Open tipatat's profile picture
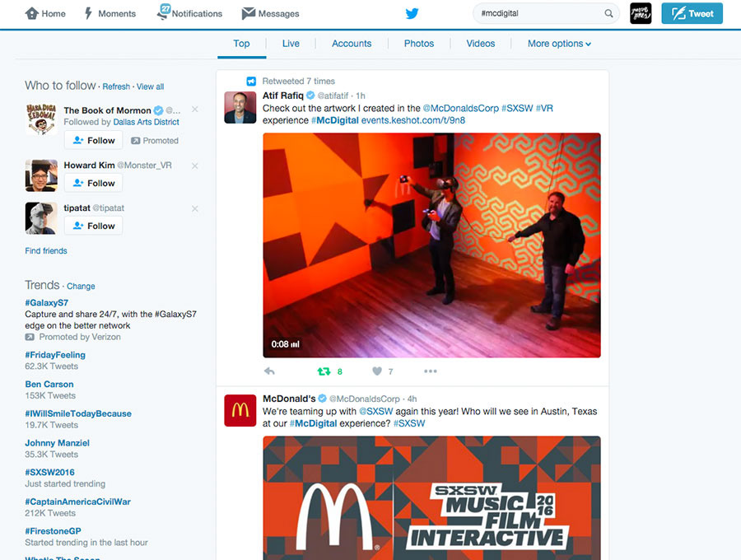The image size is (741, 560). [41, 218]
